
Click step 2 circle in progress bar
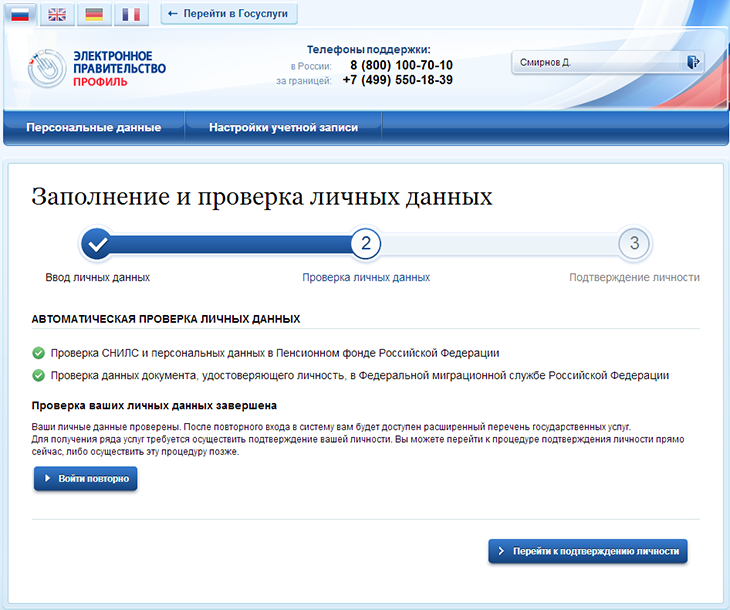366,243
